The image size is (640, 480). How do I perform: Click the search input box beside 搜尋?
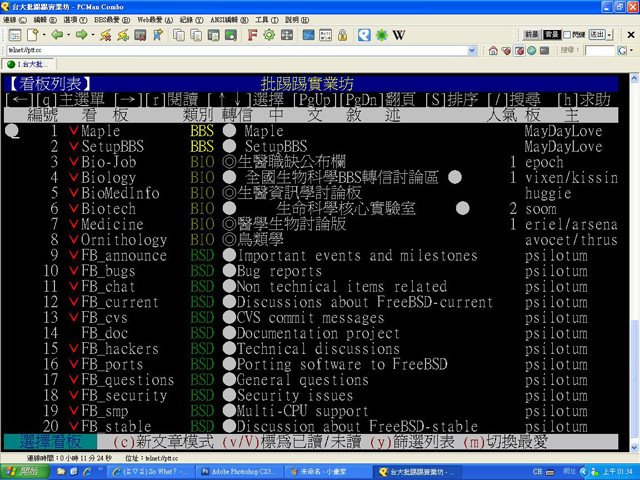click(599, 51)
